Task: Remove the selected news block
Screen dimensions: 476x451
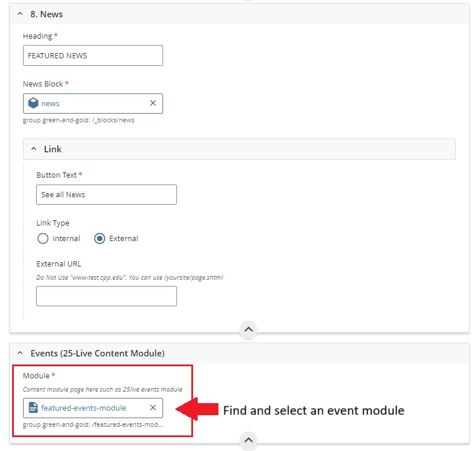Action: point(153,103)
